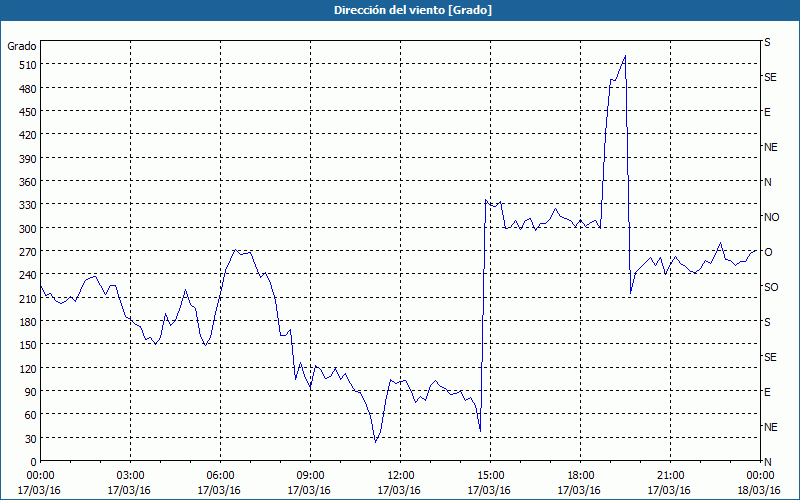Select the 30 y-axis value

[x=30, y=438]
